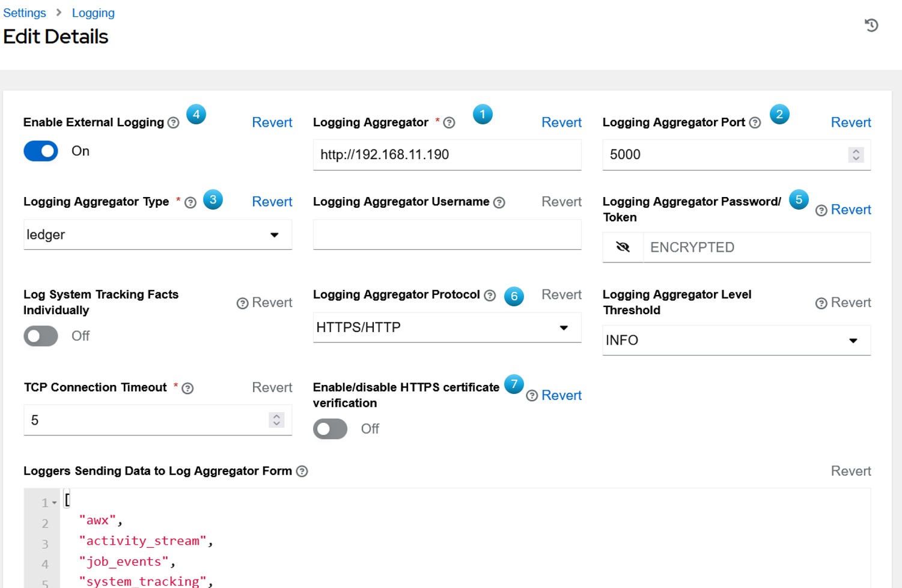Open Logging Aggregator Protocol dropdown showing HTTPS/HTTP
The image size is (902, 588).
447,327
